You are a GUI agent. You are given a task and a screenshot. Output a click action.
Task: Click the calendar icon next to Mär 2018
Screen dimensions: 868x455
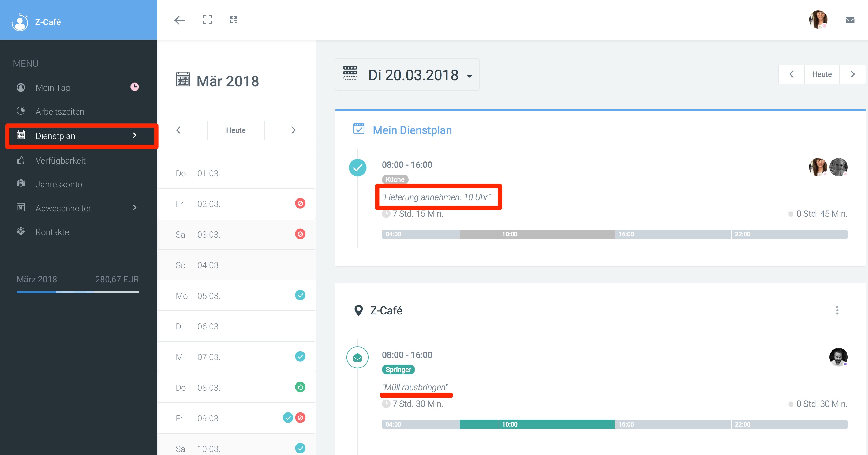pos(183,80)
